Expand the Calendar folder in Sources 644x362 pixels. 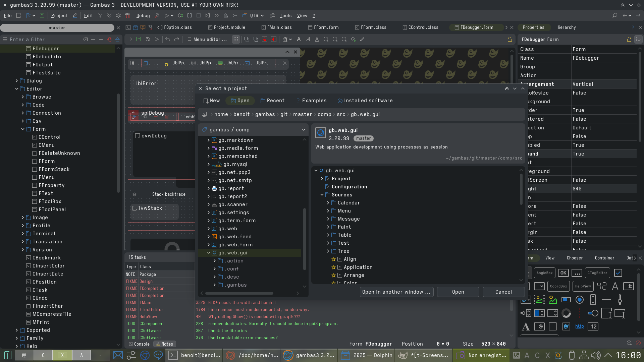click(x=328, y=203)
